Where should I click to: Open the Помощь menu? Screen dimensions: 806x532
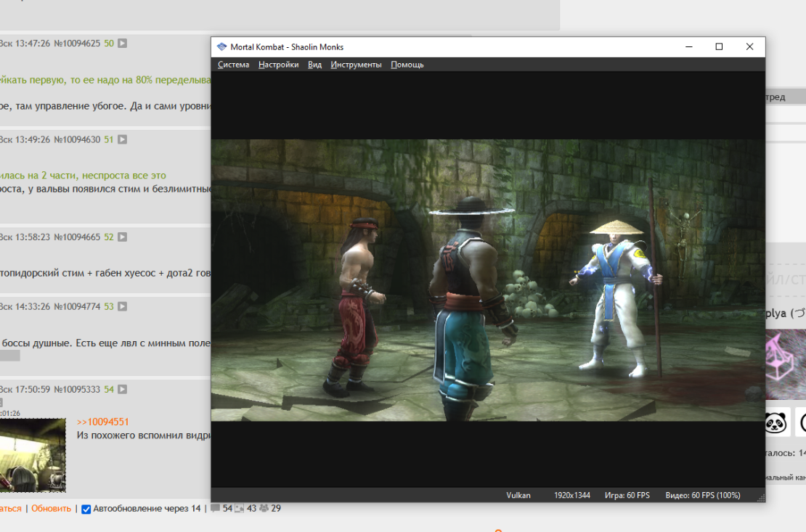pos(407,65)
